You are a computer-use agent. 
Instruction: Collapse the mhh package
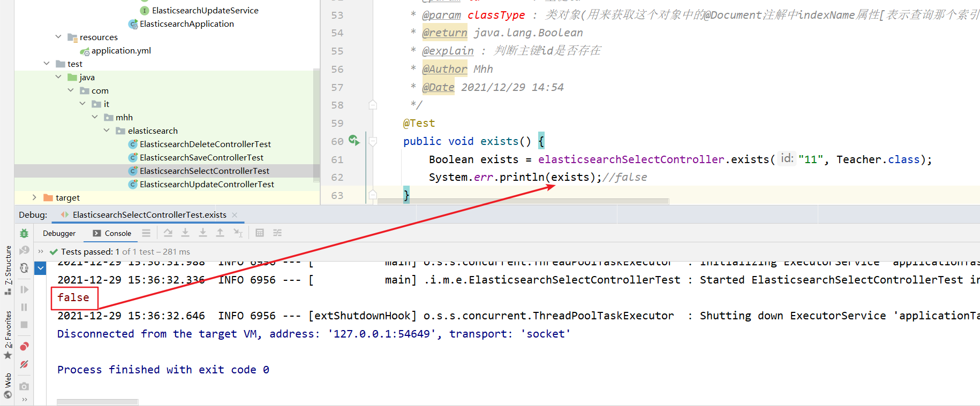tap(95, 117)
